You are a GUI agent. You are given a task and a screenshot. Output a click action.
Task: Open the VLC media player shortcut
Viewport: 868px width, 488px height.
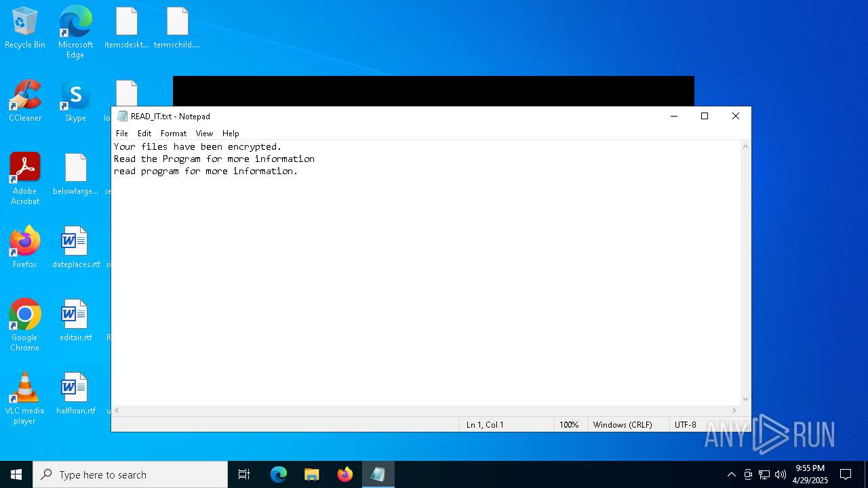(x=25, y=399)
